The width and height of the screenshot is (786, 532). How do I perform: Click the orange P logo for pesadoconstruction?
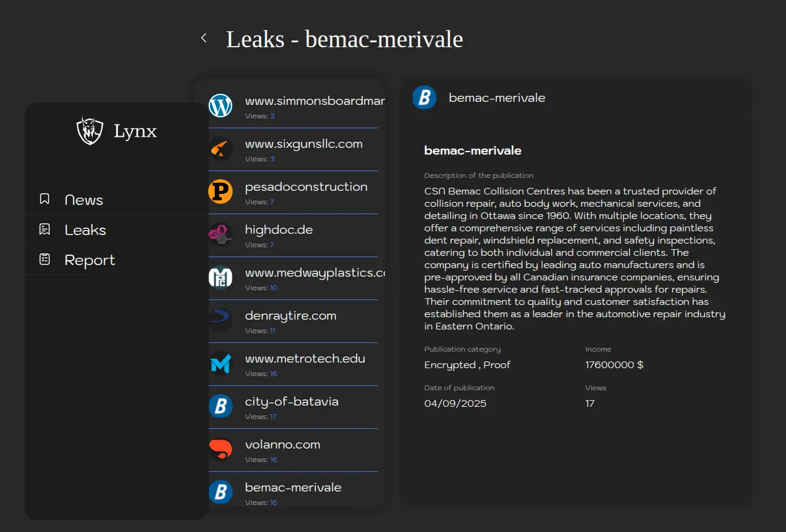pos(220,191)
